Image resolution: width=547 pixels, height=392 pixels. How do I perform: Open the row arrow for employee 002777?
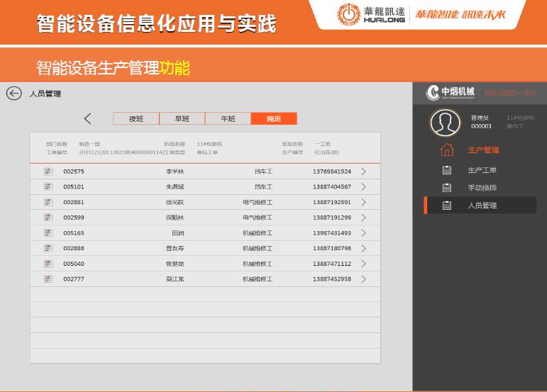click(x=363, y=279)
